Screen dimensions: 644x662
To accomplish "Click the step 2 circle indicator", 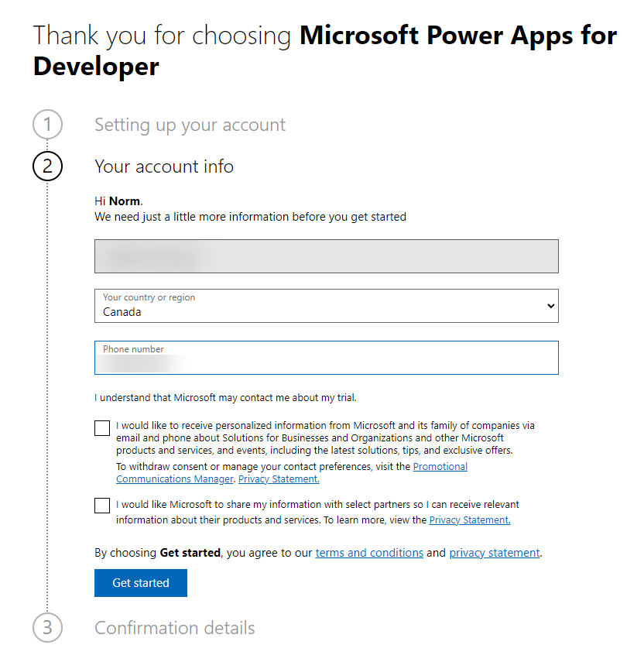I will (47, 166).
